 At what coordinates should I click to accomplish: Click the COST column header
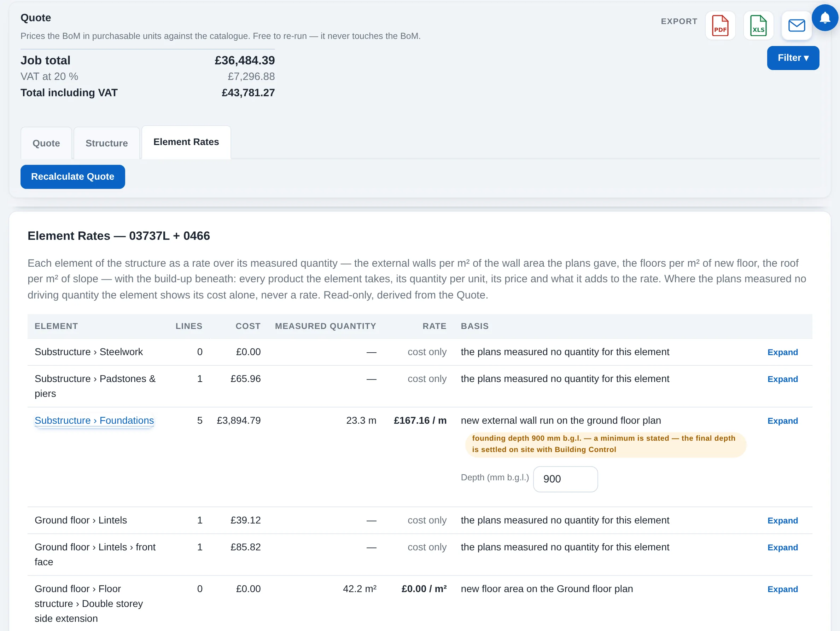pos(248,326)
